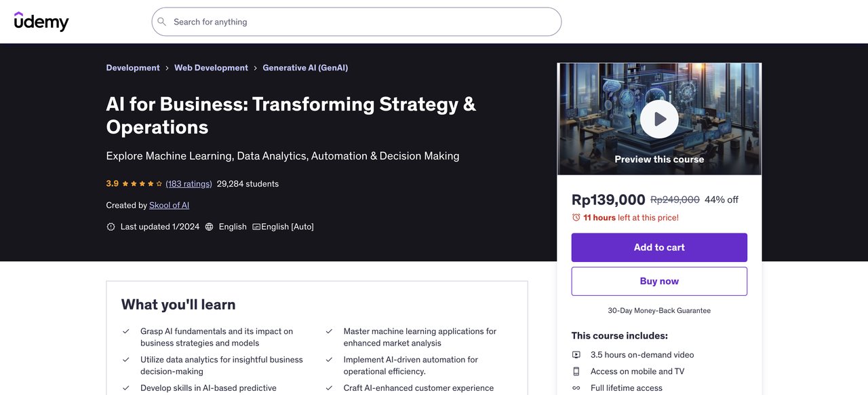The width and height of the screenshot is (868, 395).
Task: Click the on-demand video icon
Action: click(x=576, y=355)
